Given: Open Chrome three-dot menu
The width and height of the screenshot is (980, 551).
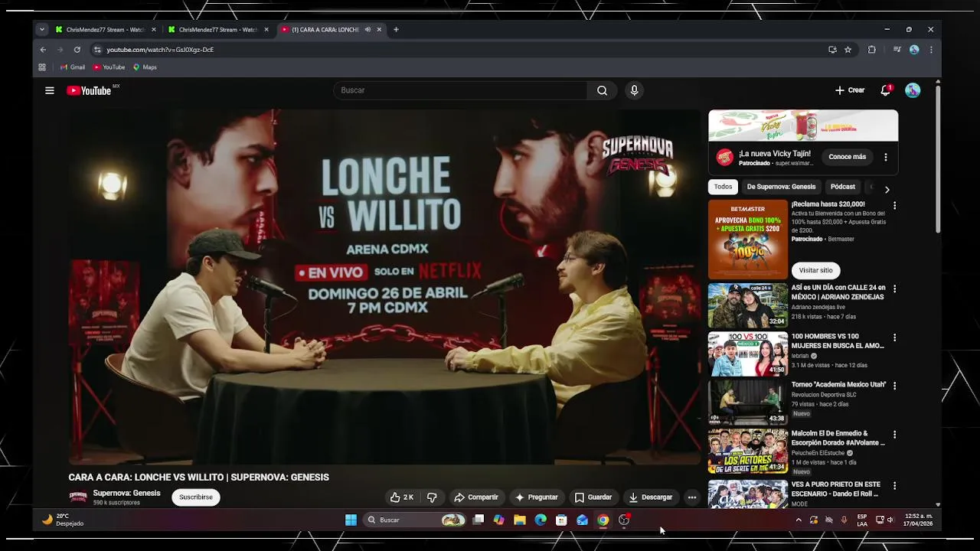Looking at the screenshot, I should pyautogui.click(x=931, y=50).
